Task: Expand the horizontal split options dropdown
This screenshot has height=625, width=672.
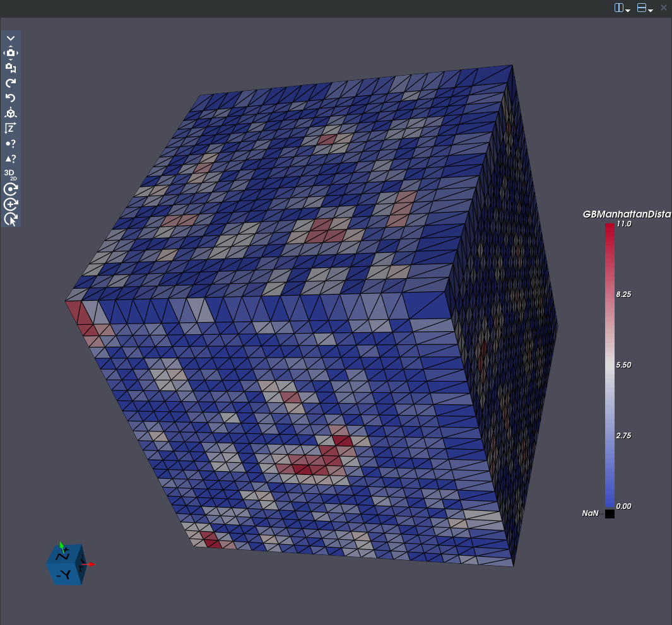Action: pos(627,8)
